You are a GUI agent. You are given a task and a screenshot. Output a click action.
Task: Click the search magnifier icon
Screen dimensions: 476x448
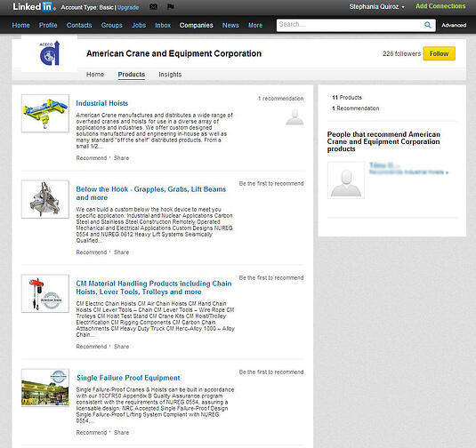428,25
